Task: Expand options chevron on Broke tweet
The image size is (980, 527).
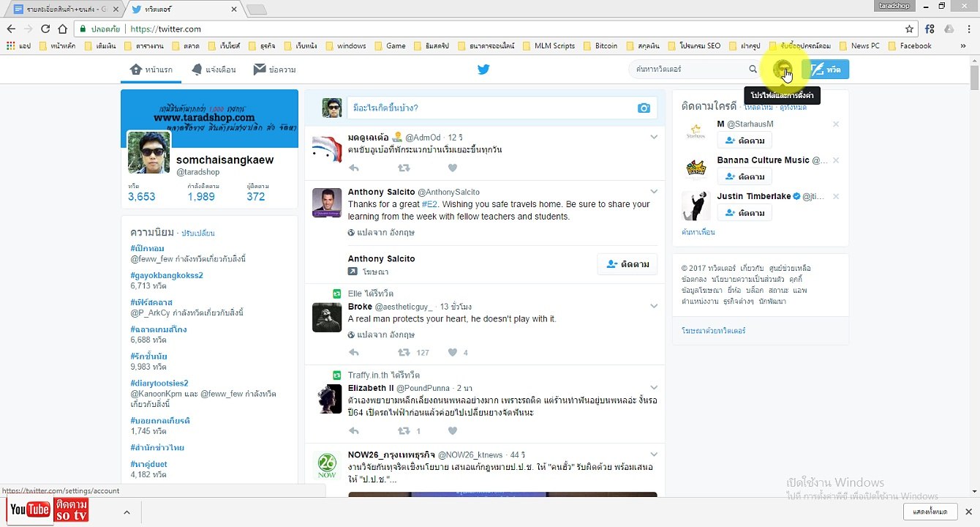Action: click(x=654, y=306)
